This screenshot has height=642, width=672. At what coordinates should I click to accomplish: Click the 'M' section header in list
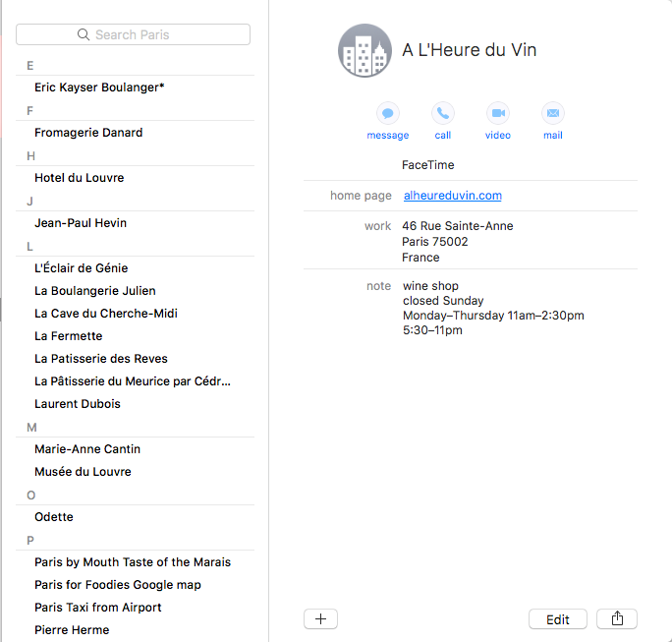(x=31, y=428)
